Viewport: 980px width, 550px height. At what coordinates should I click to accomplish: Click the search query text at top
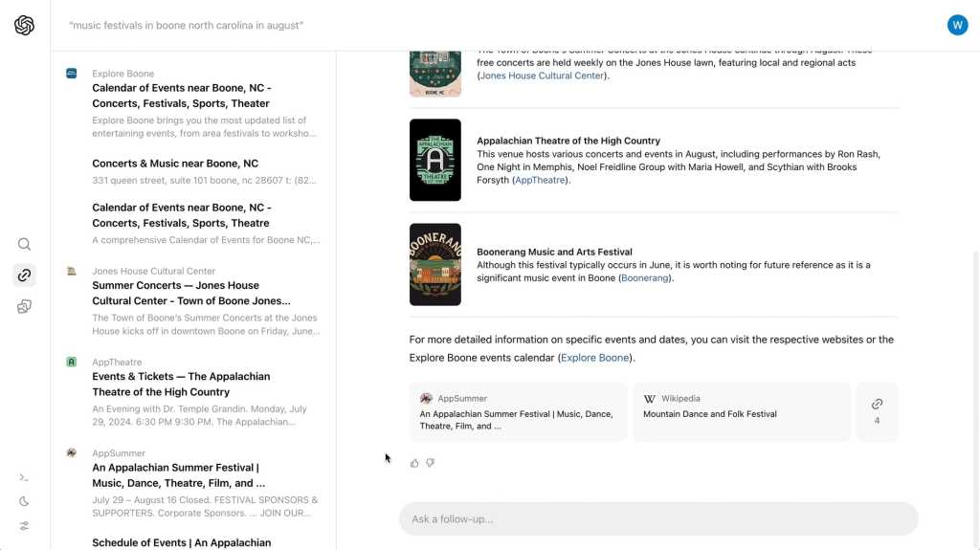[187, 25]
